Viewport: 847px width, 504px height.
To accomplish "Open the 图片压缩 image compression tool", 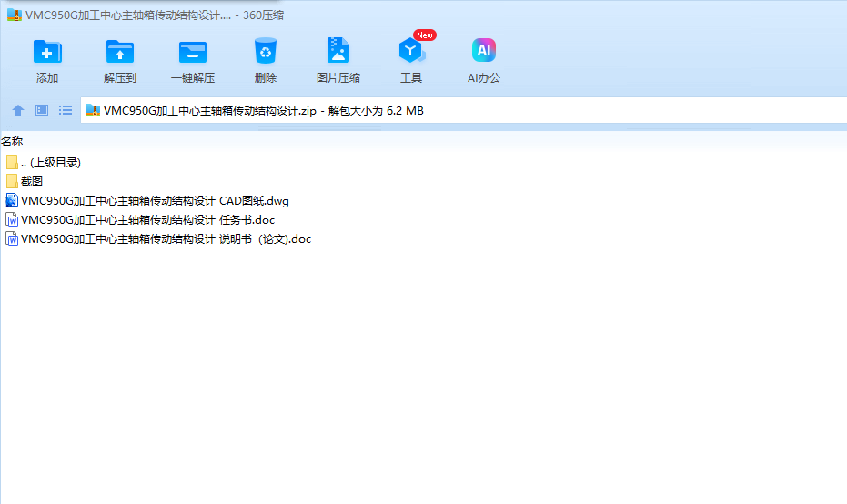I will pyautogui.click(x=338, y=51).
